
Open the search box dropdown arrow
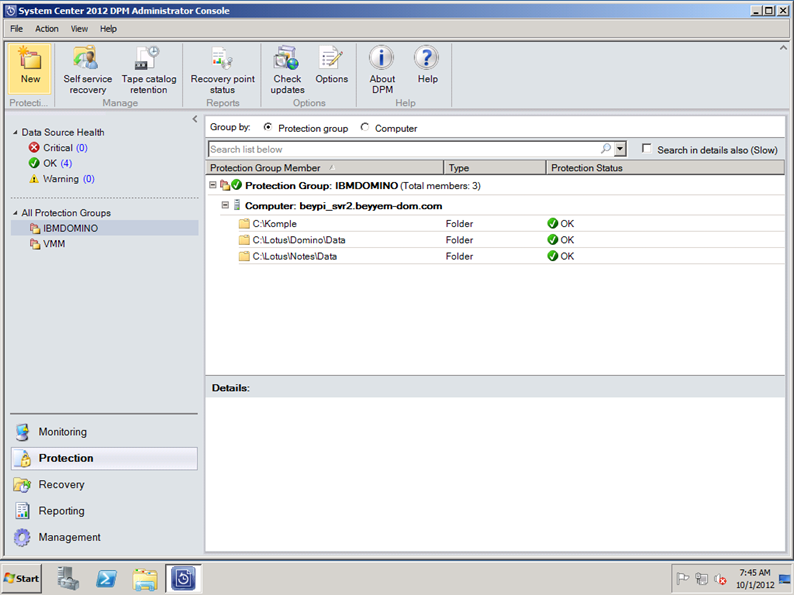pyautogui.click(x=620, y=149)
